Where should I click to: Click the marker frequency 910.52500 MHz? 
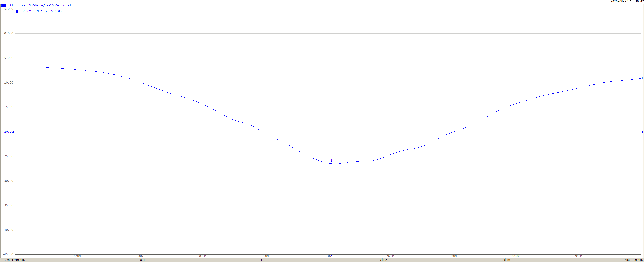tap(31, 11)
